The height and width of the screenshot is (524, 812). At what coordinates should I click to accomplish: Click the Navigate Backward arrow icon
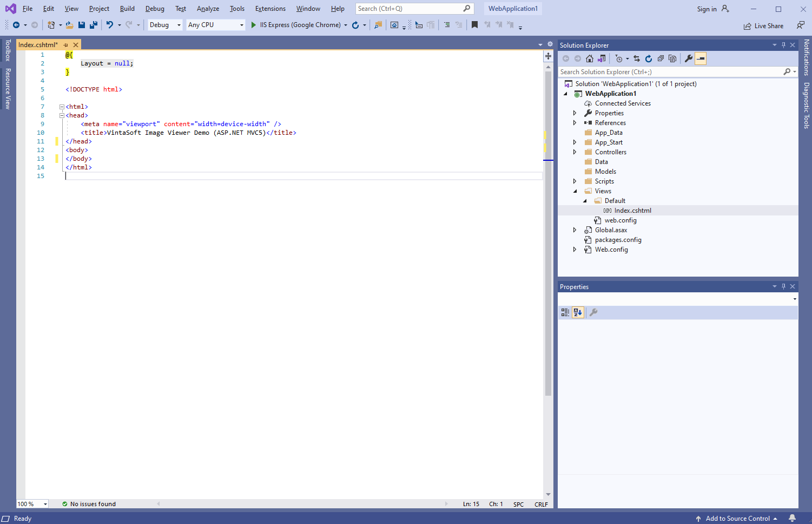16,25
